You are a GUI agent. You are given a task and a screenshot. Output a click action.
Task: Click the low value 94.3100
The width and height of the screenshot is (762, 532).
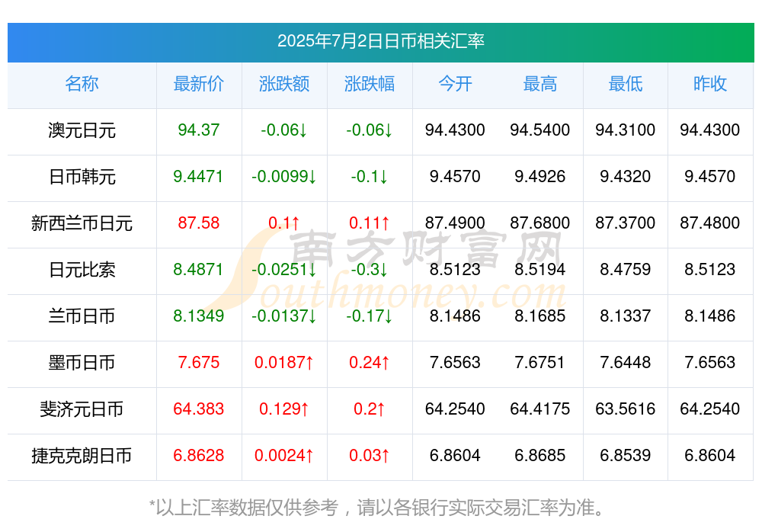[625, 130]
